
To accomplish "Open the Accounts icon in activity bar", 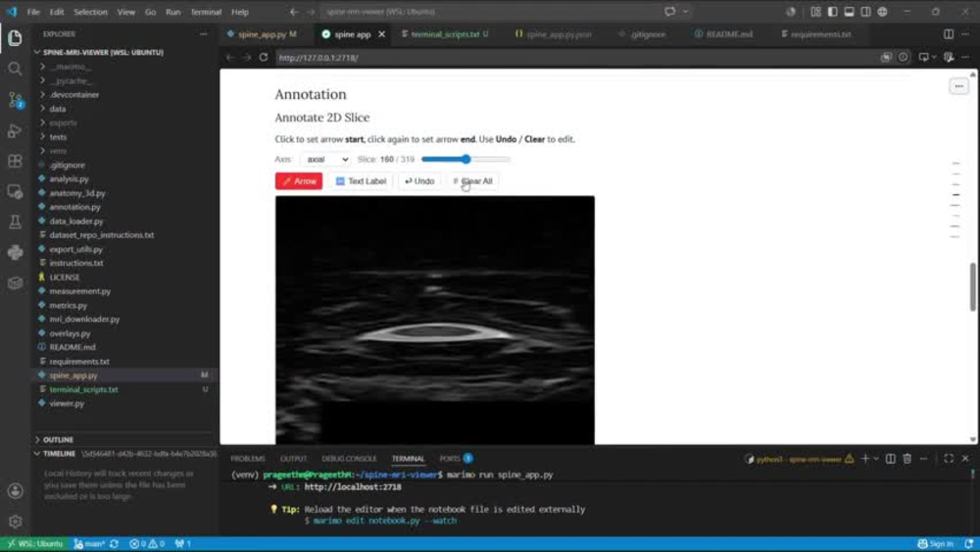I will coord(15,491).
